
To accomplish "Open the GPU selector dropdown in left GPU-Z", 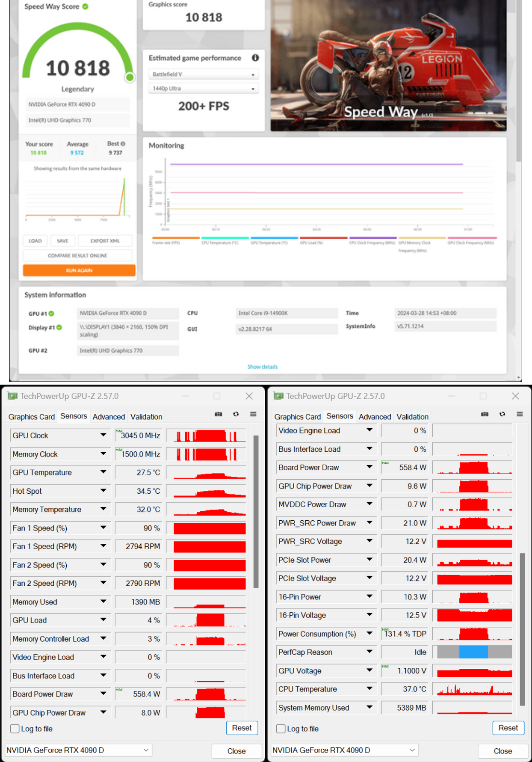I will (x=78, y=750).
